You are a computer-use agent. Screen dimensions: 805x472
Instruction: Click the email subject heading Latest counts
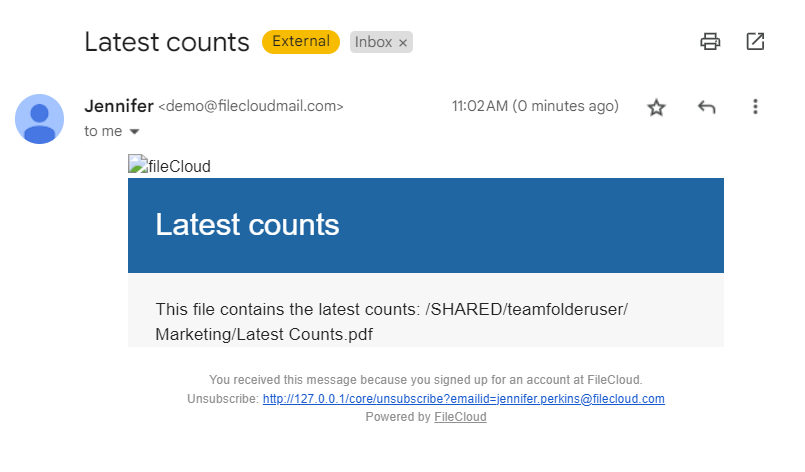coord(166,42)
